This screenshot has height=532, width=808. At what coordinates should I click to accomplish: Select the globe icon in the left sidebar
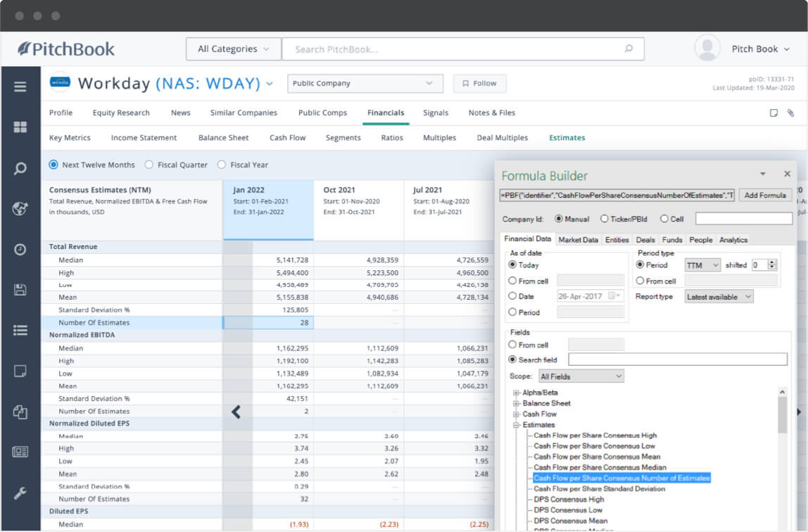pos(21,208)
